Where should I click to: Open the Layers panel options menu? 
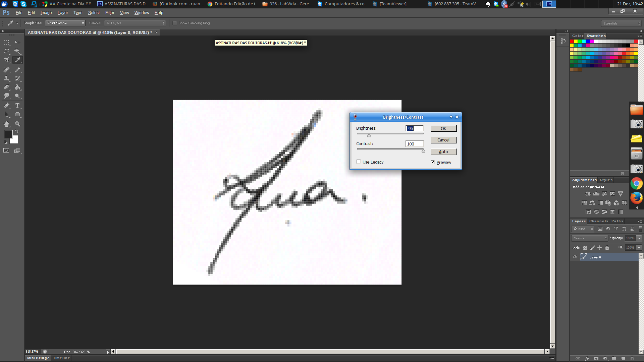click(x=640, y=221)
